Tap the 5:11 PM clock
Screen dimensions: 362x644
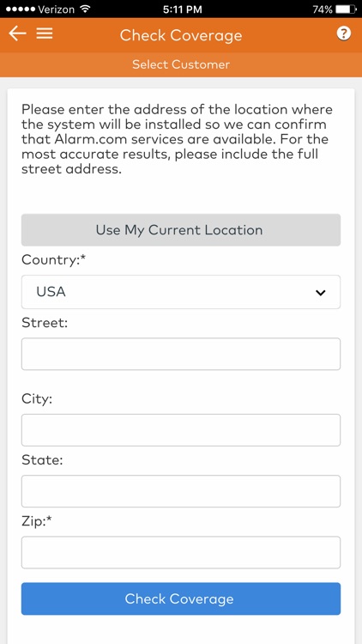click(182, 9)
